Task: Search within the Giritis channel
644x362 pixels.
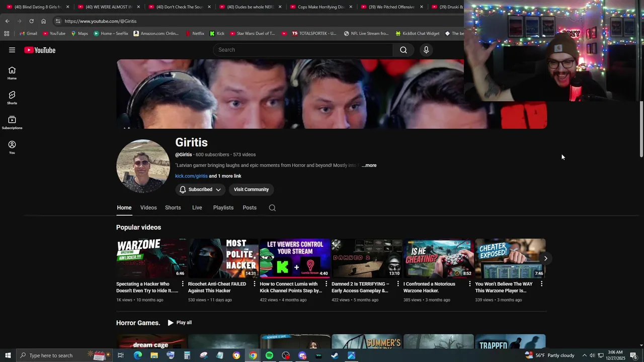Action: 272,208
